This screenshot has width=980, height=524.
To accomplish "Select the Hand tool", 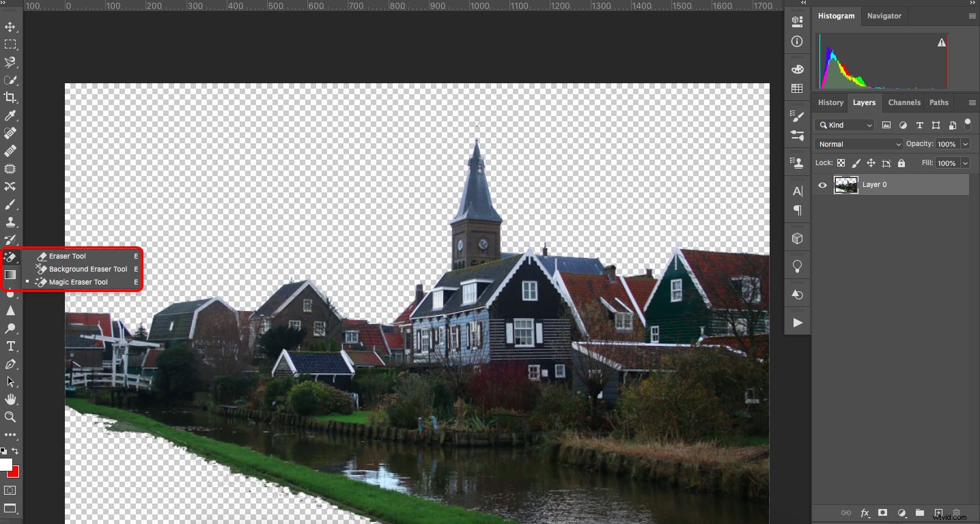I will pyautogui.click(x=10, y=399).
